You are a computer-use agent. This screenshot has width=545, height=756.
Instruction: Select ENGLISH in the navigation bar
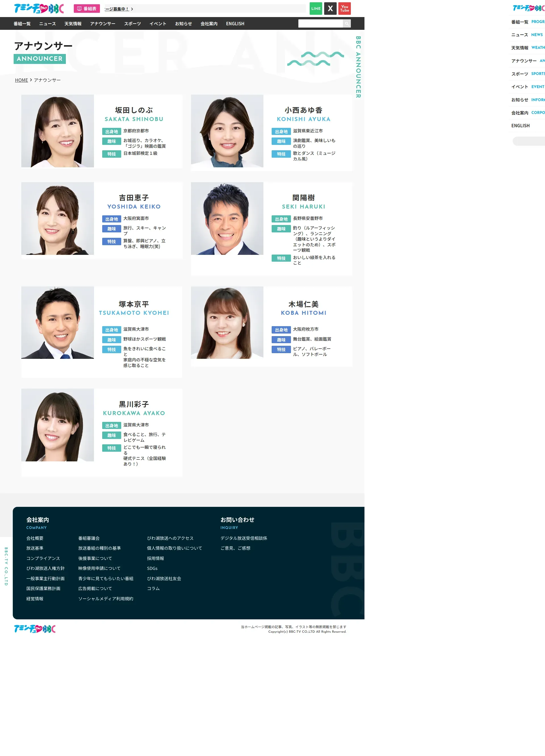tap(235, 24)
